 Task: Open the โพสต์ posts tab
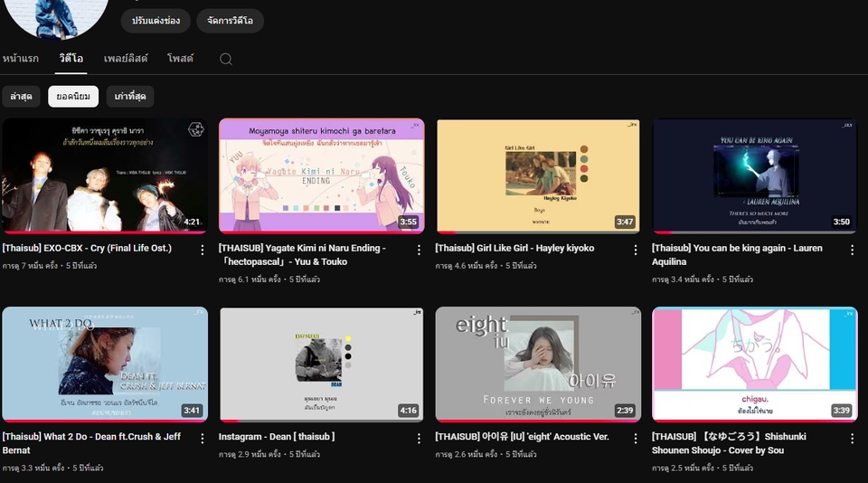click(x=180, y=58)
